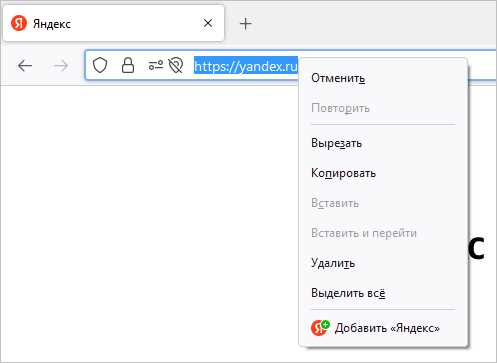Show site security padlock info

(x=128, y=65)
